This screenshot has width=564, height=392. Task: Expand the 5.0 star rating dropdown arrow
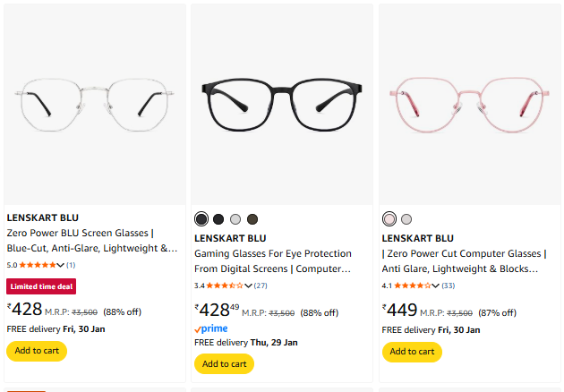click(61, 265)
